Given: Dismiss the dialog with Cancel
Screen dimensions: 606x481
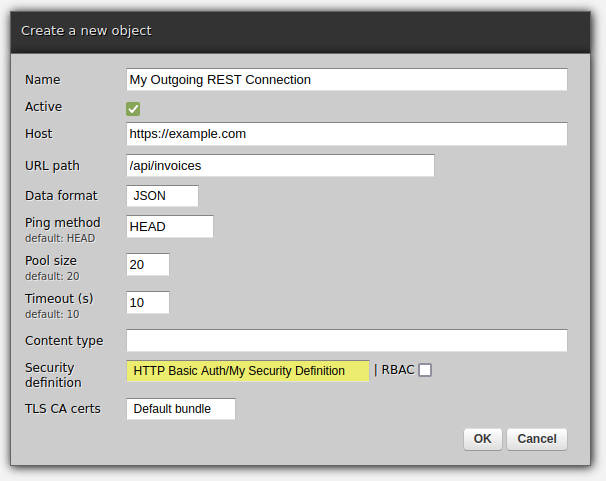Looking at the screenshot, I should (537, 439).
